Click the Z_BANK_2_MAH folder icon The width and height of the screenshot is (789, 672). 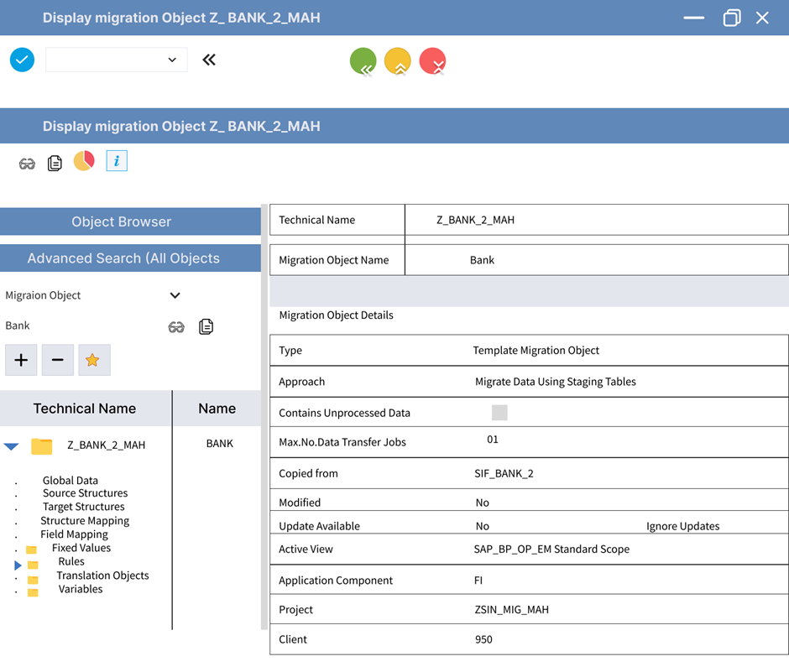[42, 446]
